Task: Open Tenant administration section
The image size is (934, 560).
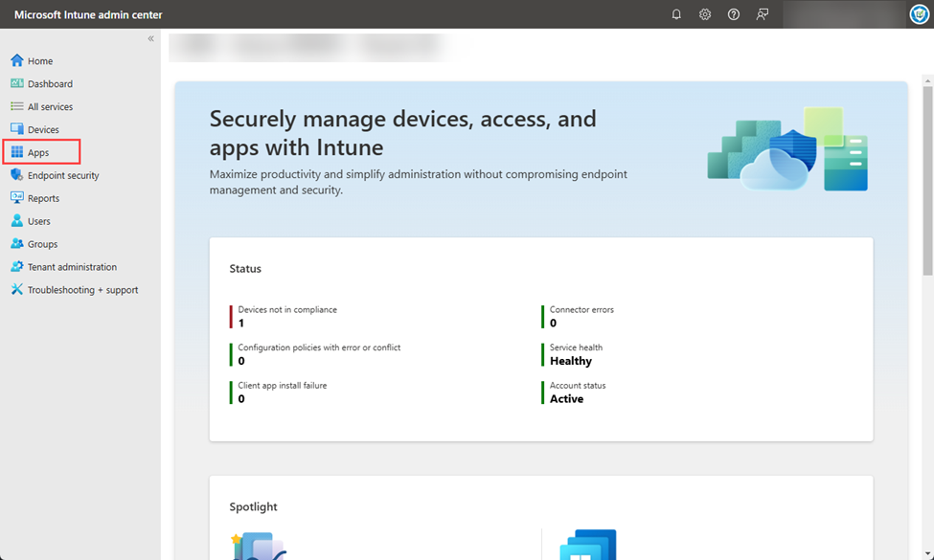Action: [x=72, y=267]
